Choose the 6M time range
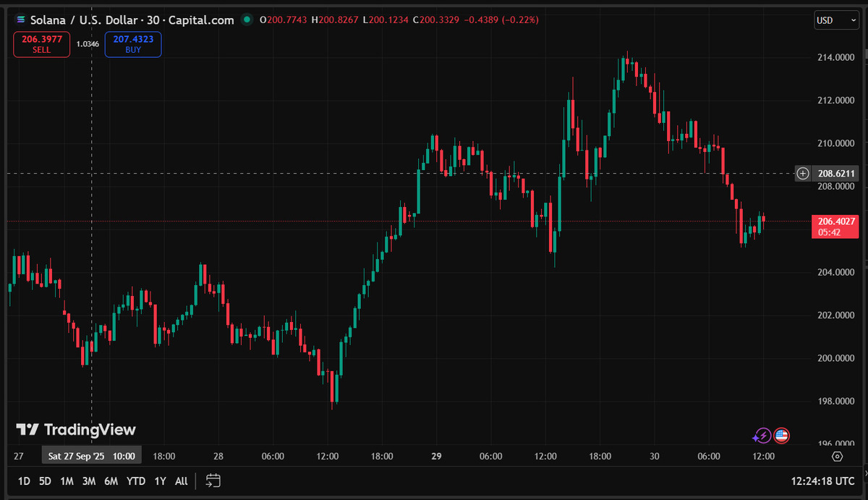The image size is (868, 500). click(x=111, y=481)
